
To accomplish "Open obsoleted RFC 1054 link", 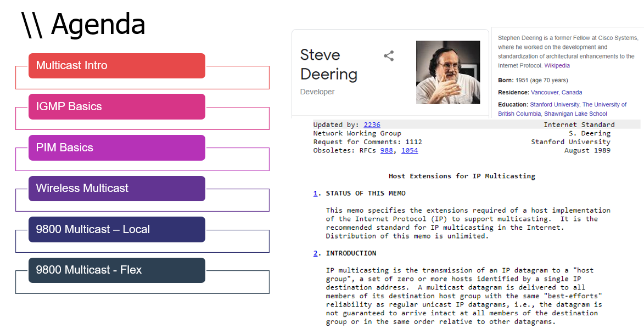I will coord(410,150).
